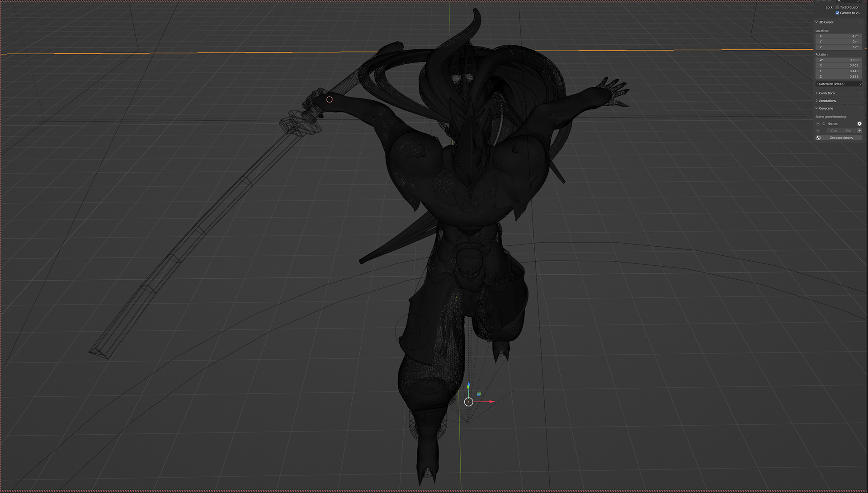
Task: Open Geoscene georeferencing settings gear
Action: (859, 124)
